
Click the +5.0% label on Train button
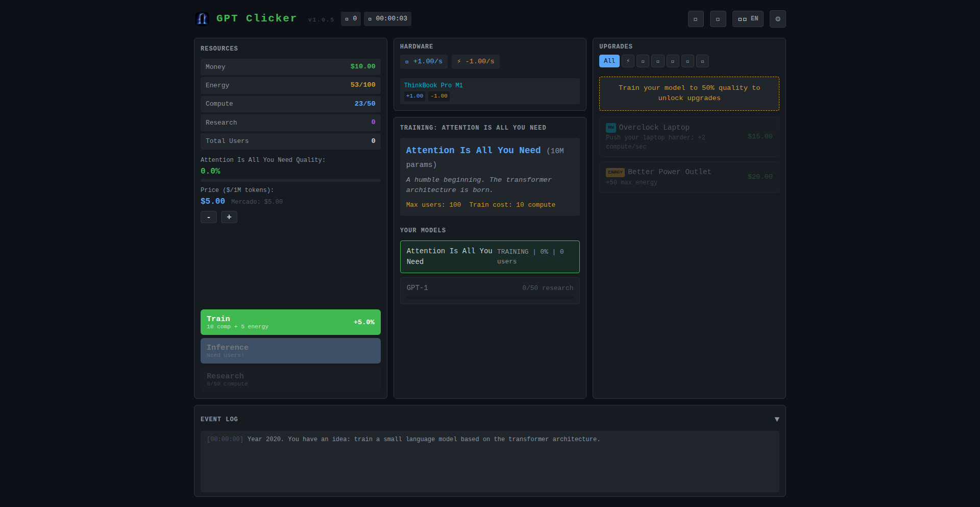pyautogui.click(x=364, y=322)
